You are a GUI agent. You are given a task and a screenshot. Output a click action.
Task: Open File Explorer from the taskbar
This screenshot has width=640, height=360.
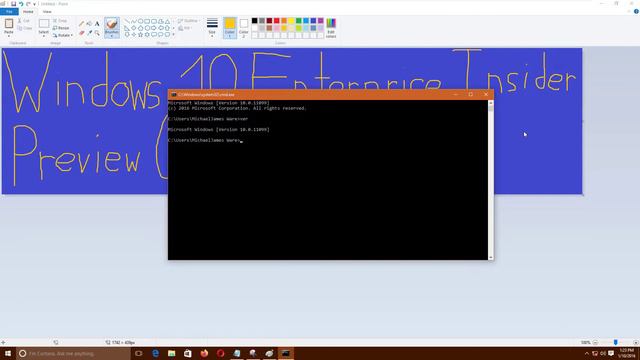(171, 353)
